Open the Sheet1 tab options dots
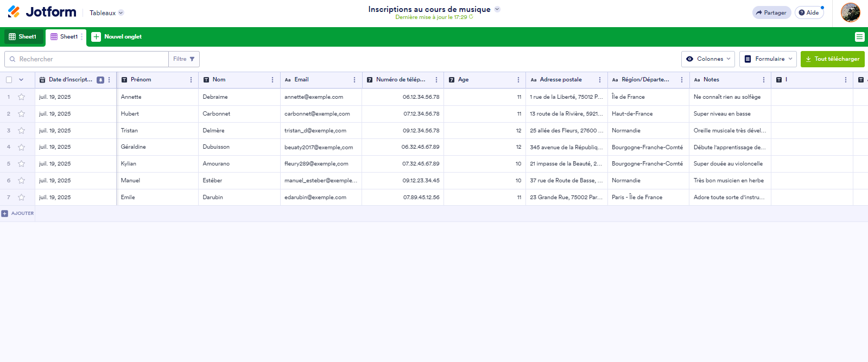Viewport: 868px width, 362px height. point(82,37)
